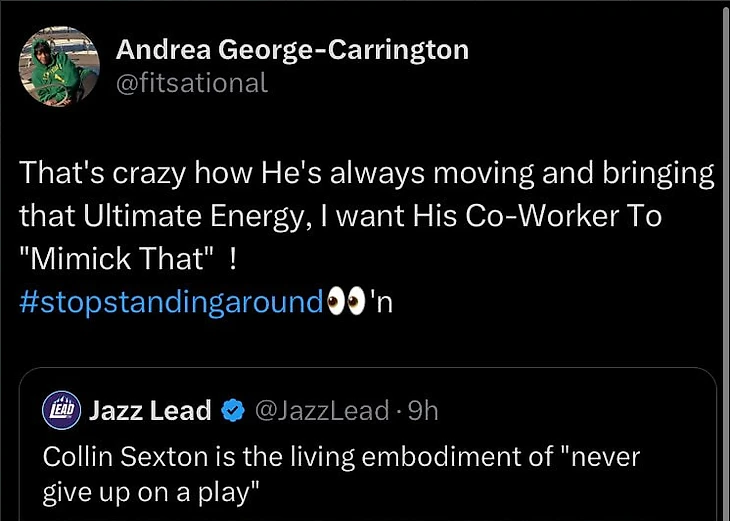This screenshot has height=521, width=730.
Task: Click the Jazz Lead logo avatar
Action: pyautogui.click(x=59, y=411)
